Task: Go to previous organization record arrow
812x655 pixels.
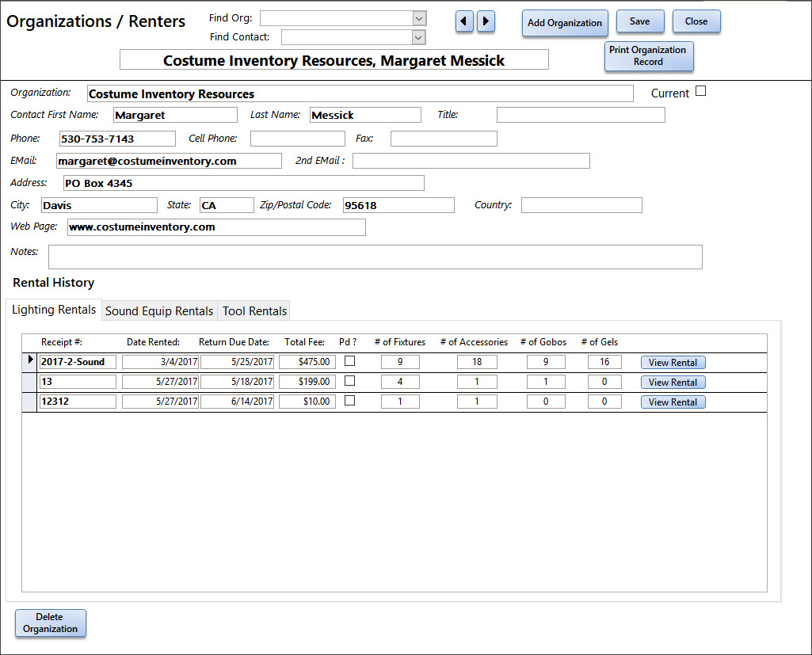Action: pos(465,21)
